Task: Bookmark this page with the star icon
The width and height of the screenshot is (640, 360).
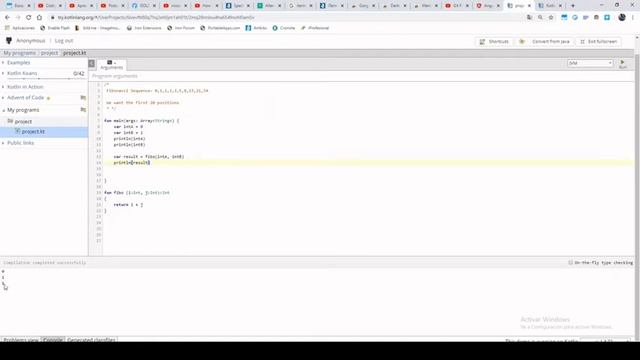Action: point(551,18)
